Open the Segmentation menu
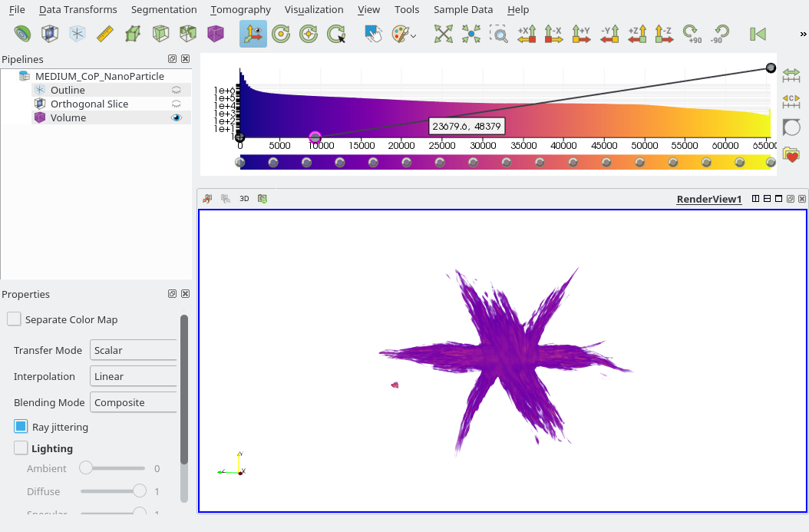This screenshot has height=532, width=809. [163, 10]
